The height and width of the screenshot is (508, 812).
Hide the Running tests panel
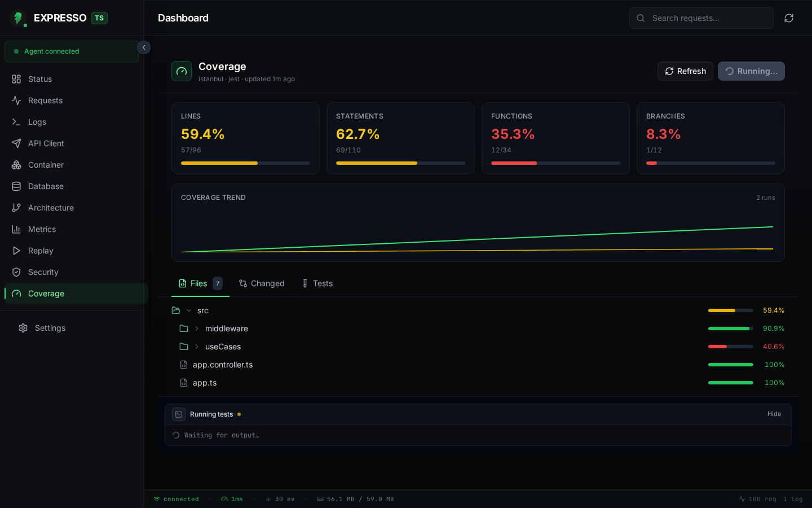[774, 414]
